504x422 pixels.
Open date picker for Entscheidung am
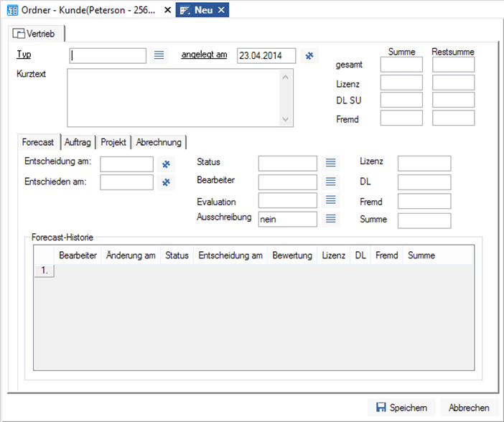(167, 164)
